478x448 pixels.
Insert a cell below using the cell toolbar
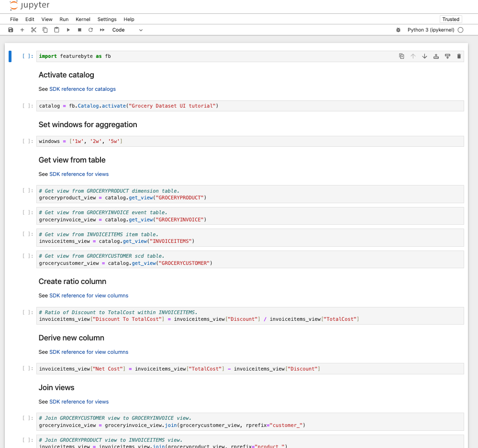pyautogui.click(x=447, y=56)
